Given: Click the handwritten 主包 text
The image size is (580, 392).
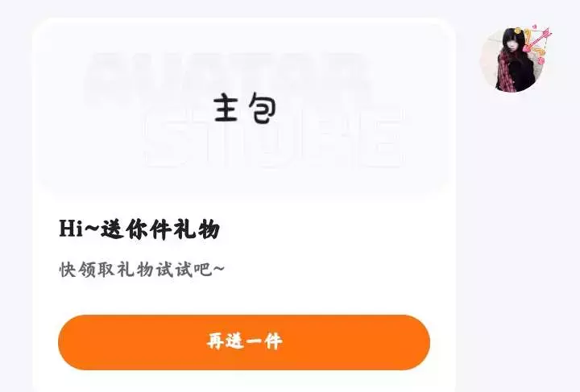Looking at the screenshot, I should (245, 108).
